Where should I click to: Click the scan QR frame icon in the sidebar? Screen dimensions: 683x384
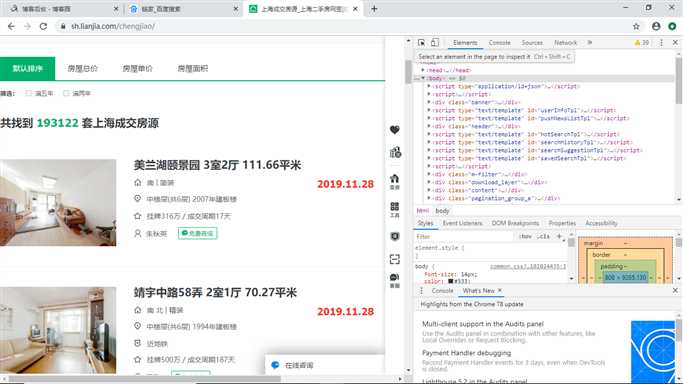395,259
